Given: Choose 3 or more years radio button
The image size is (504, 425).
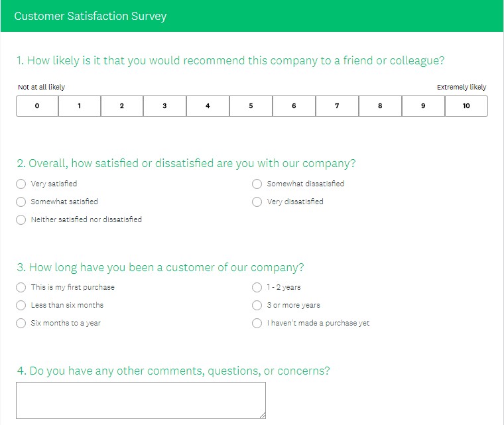Looking at the screenshot, I should pos(257,305).
